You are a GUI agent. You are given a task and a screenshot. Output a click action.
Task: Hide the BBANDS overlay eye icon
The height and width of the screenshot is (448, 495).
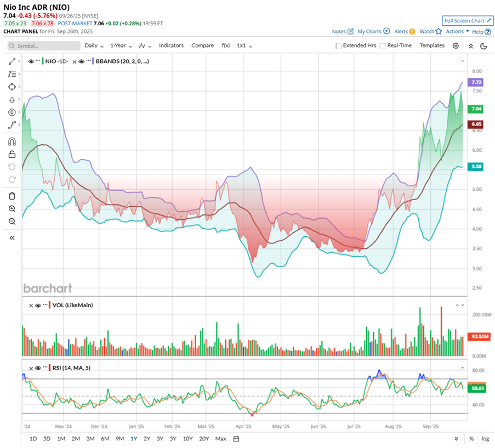pos(81,61)
